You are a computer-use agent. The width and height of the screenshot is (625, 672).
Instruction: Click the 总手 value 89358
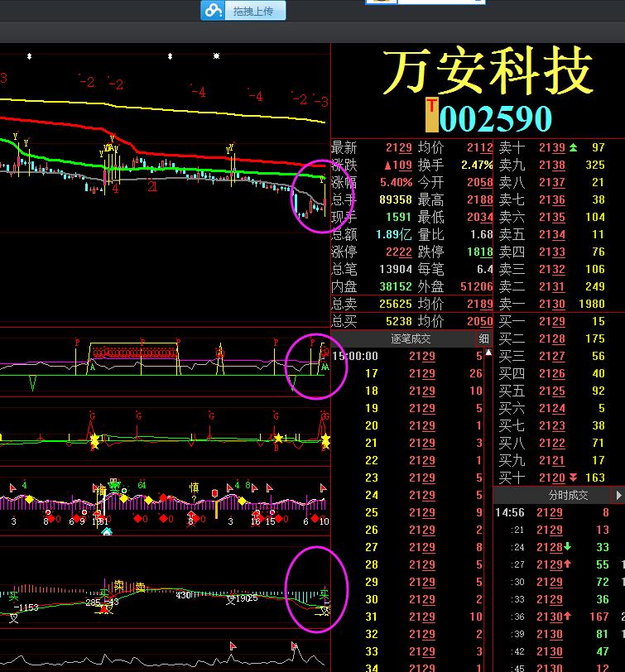395,199
